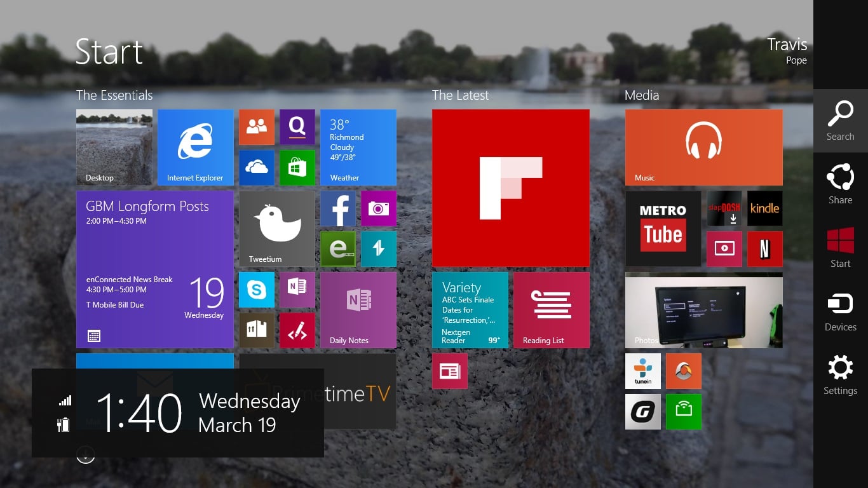Open the Search charm
This screenshot has width=868, height=488.
coord(840,121)
